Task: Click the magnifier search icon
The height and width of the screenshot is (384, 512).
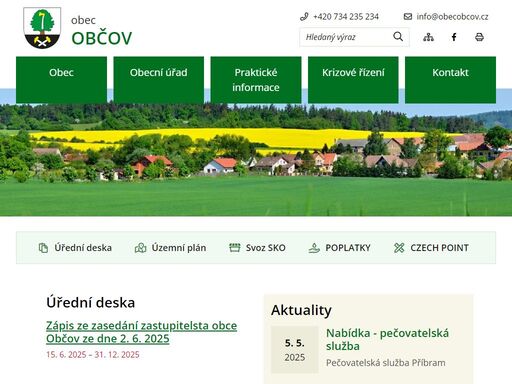Action: pyautogui.click(x=398, y=37)
